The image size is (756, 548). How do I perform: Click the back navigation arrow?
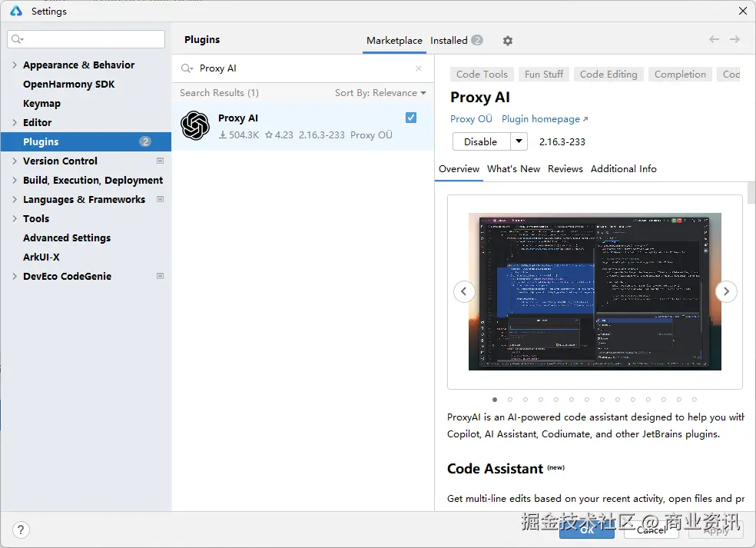tap(714, 39)
